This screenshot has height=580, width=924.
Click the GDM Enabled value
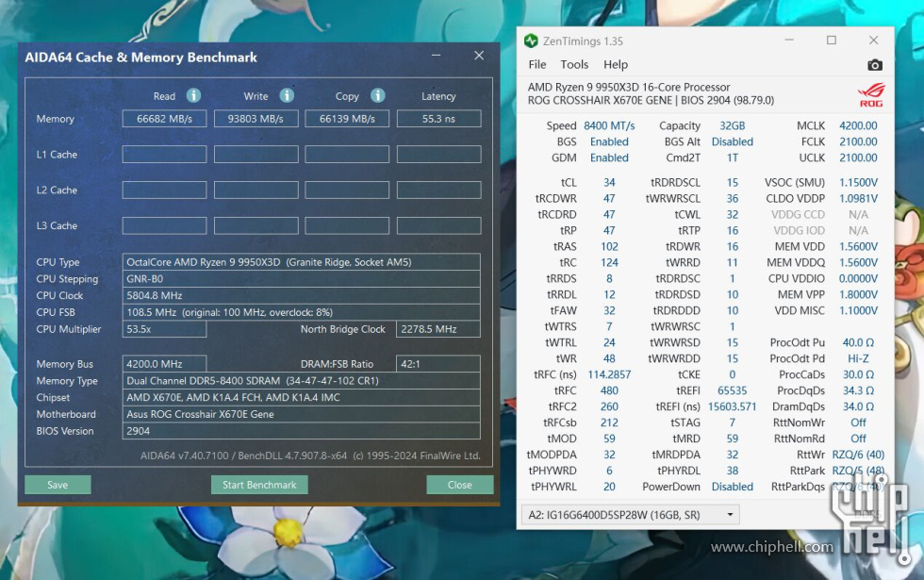(x=609, y=157)
